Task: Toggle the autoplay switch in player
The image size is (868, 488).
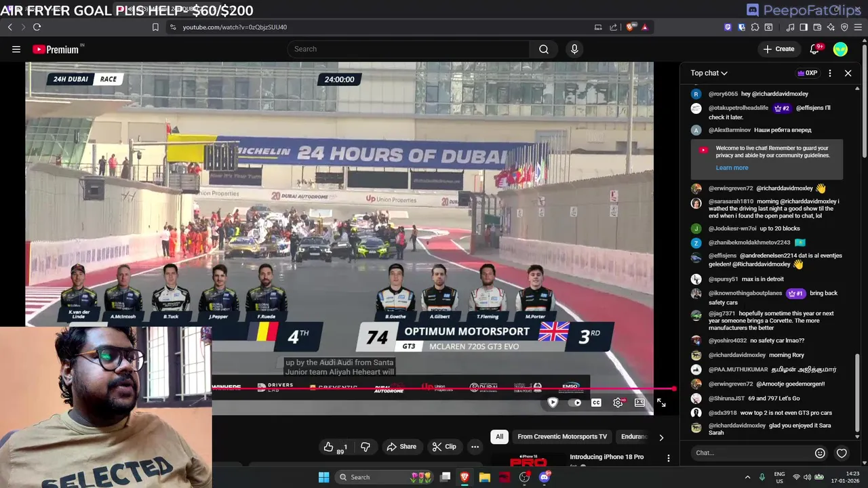Action: coord(576,403)
